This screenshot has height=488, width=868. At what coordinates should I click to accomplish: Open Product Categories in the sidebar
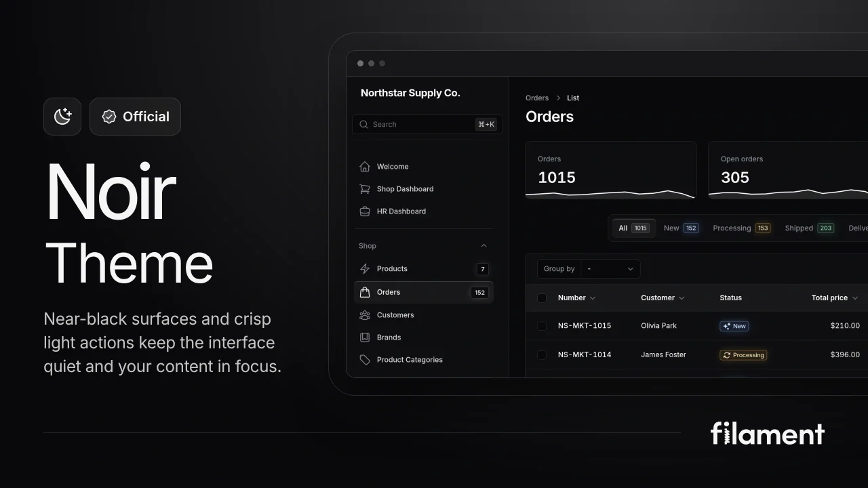[423, 360]
